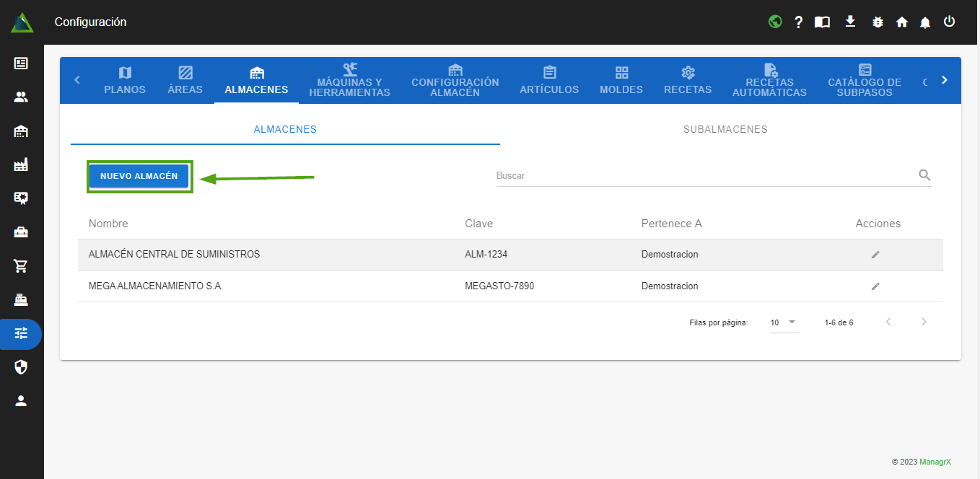Click the power logout icon
The height and width of the screenshot is (479, 980).
[x=950, y=22]
